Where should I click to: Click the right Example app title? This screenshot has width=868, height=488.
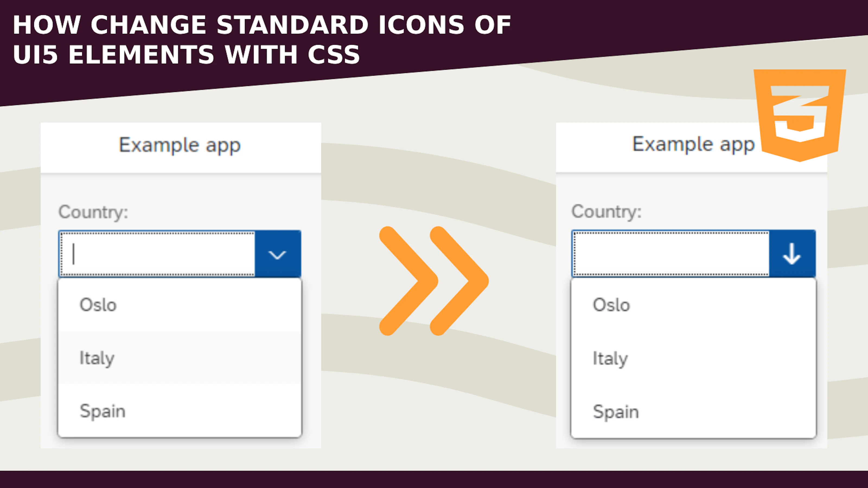pyautogui.click(x=693, y=145)
